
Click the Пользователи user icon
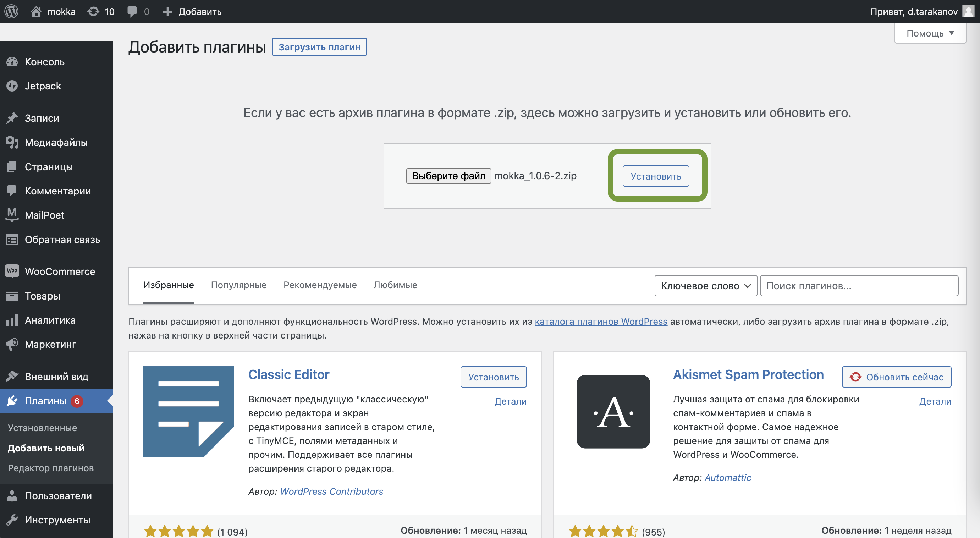click(12, 495)
